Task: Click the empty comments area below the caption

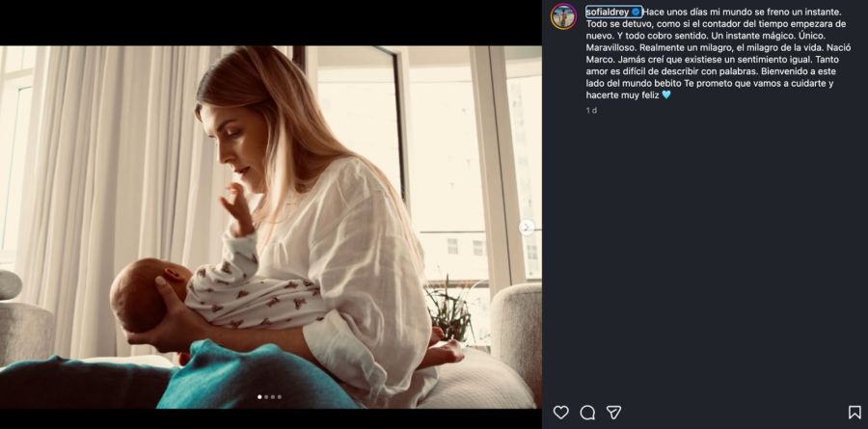Action: [705, 255]
